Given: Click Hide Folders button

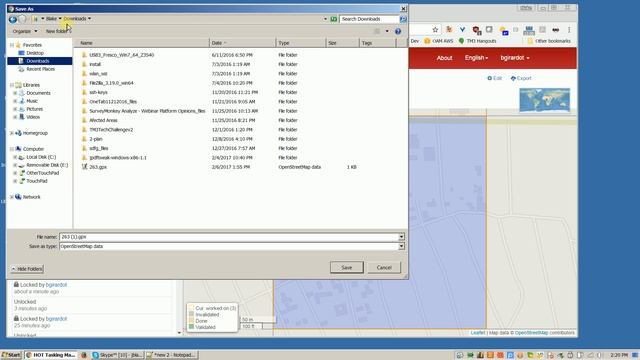Looking at the screenshot, I should tap(27, 269).
